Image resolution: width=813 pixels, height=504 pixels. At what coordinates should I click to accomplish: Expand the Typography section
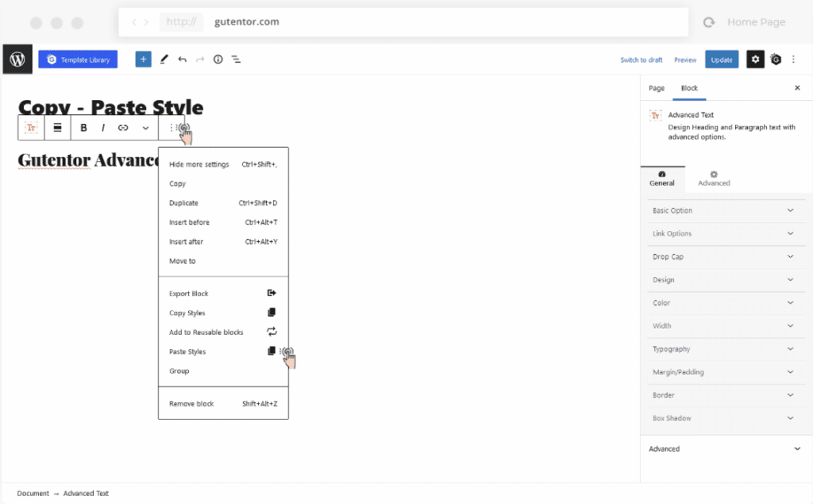pos(725,348)
